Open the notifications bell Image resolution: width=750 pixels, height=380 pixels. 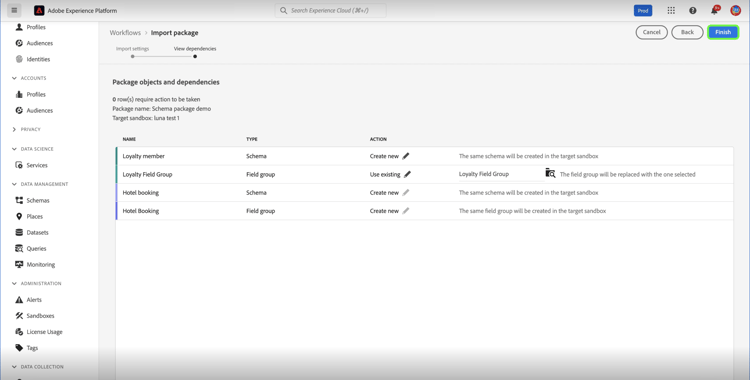(x=715, y=10)
